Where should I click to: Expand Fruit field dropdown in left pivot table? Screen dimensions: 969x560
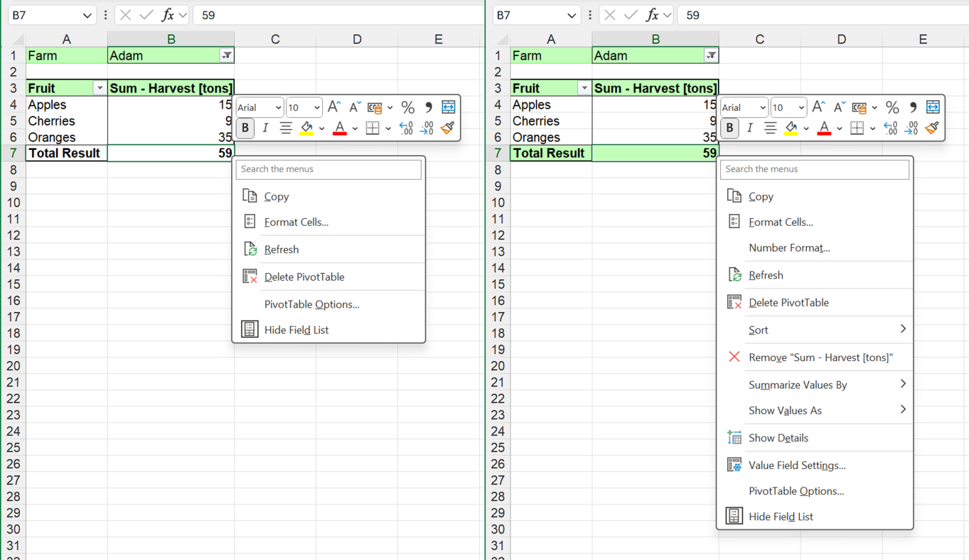(x=100, y=88)
